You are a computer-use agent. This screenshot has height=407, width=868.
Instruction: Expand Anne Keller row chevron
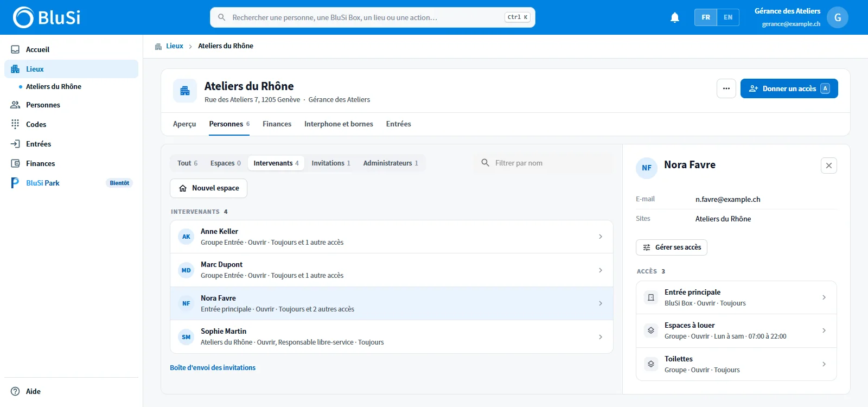click(601, 237)
